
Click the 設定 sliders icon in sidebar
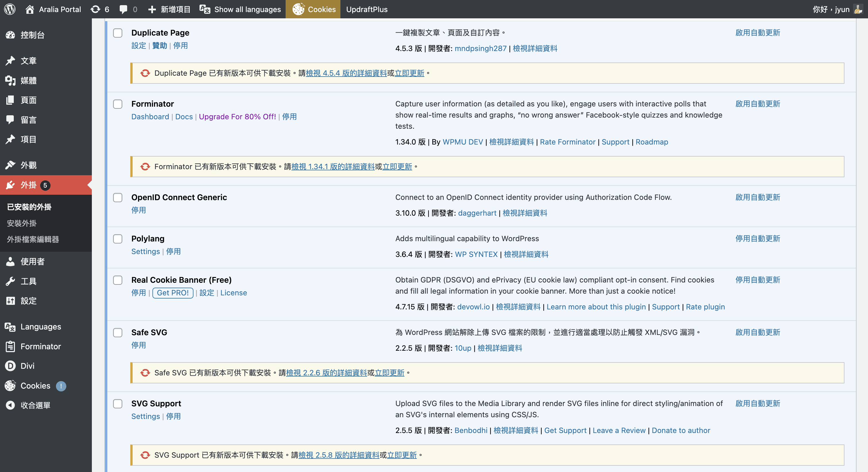click(x=10, y=301)
